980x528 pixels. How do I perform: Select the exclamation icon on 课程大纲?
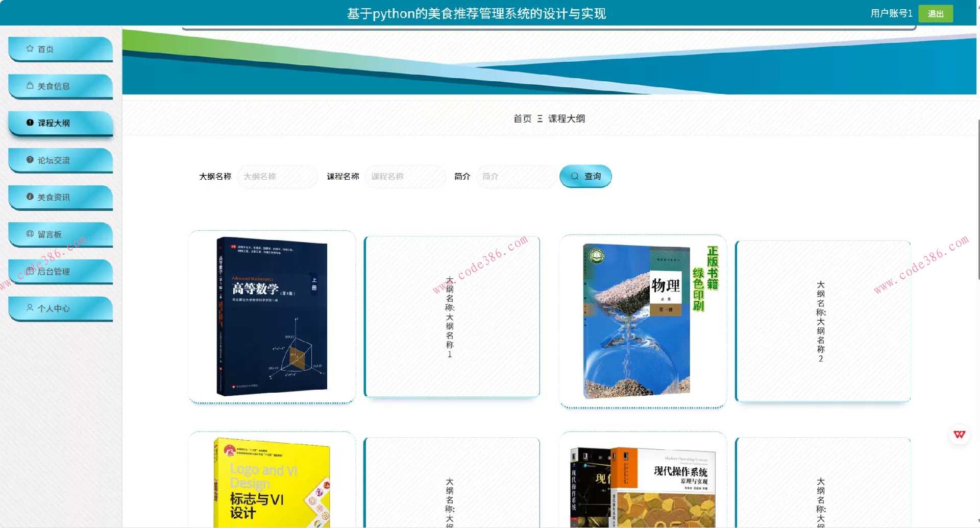point(29,123)
